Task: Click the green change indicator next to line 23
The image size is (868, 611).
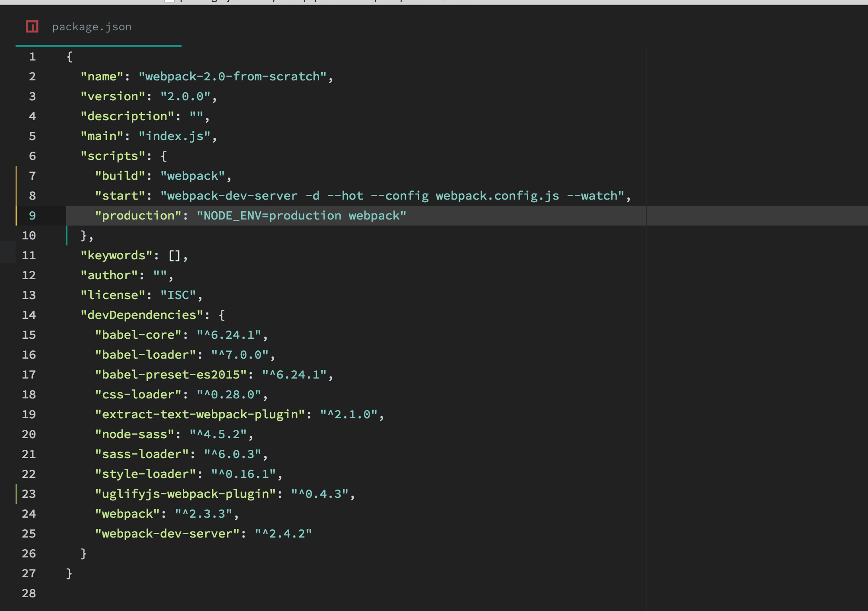Action: coord(16,493)
